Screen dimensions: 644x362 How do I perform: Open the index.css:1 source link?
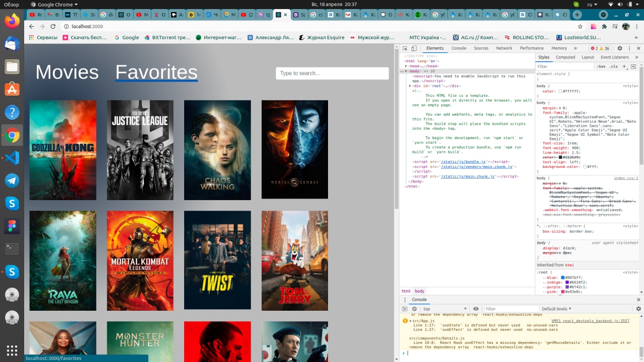coord(626,178)
